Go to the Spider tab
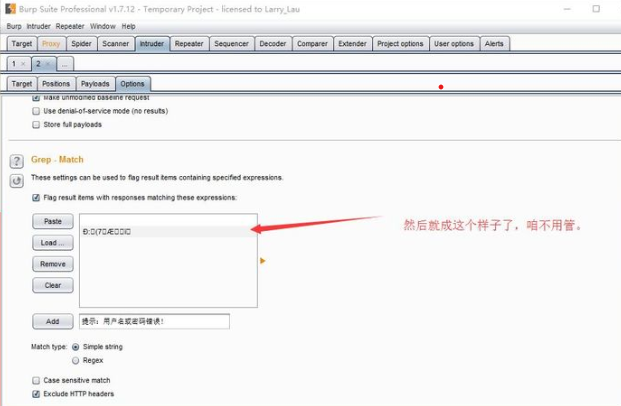 tap(81, 44)
